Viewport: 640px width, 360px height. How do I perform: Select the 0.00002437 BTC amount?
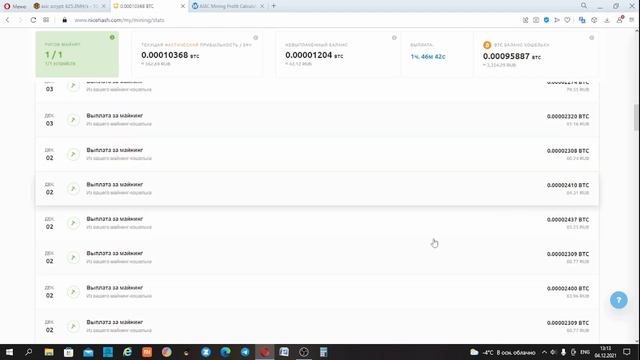click(568, 220)
